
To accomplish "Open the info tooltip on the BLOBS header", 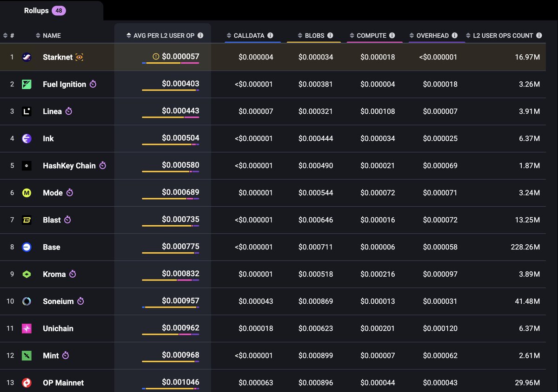I will (x=330, y=35).
